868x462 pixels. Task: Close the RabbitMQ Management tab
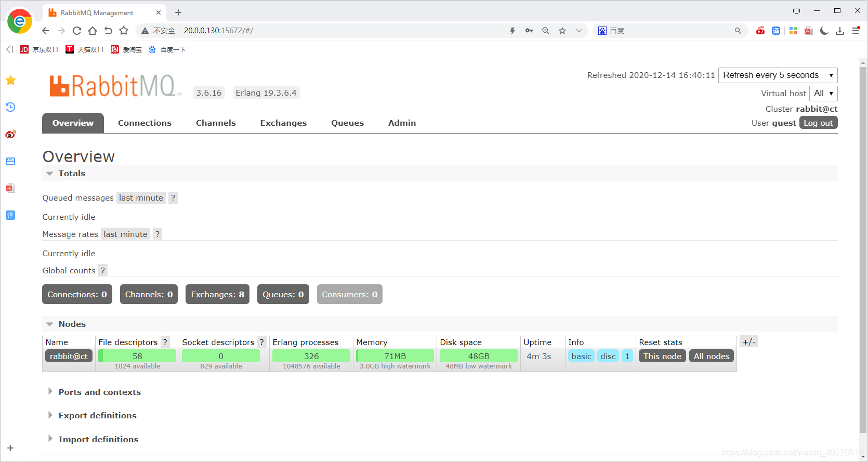(159, 12)
